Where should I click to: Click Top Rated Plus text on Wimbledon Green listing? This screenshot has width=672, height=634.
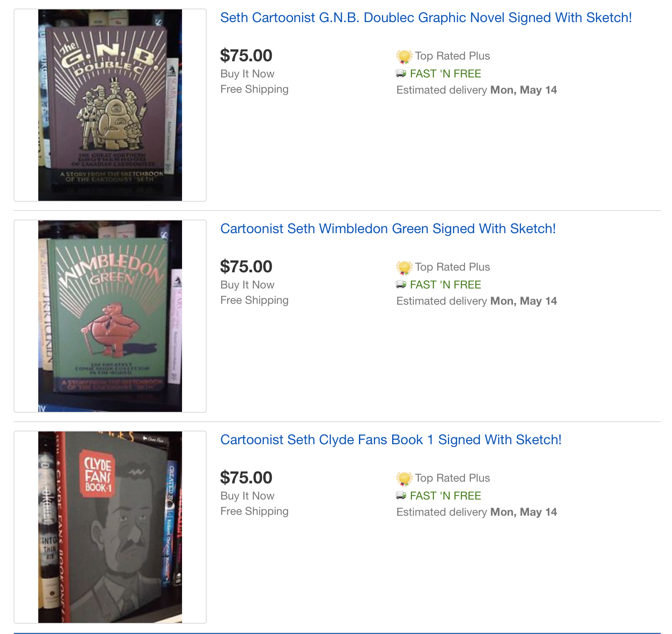coord(453,267)
